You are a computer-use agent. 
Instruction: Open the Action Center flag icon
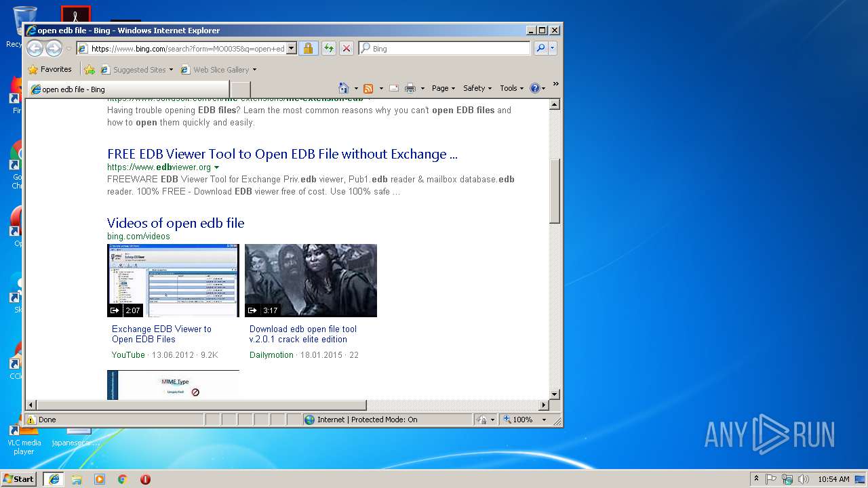pos(771,479)
